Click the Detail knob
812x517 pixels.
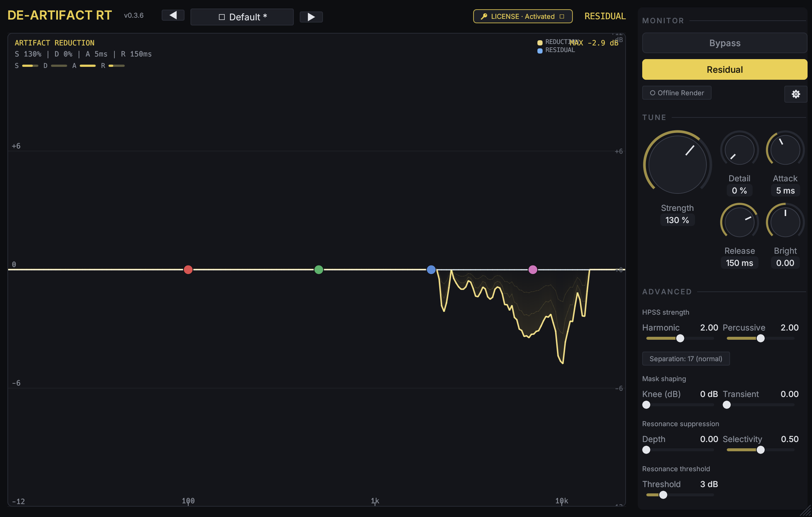point(739,150)
